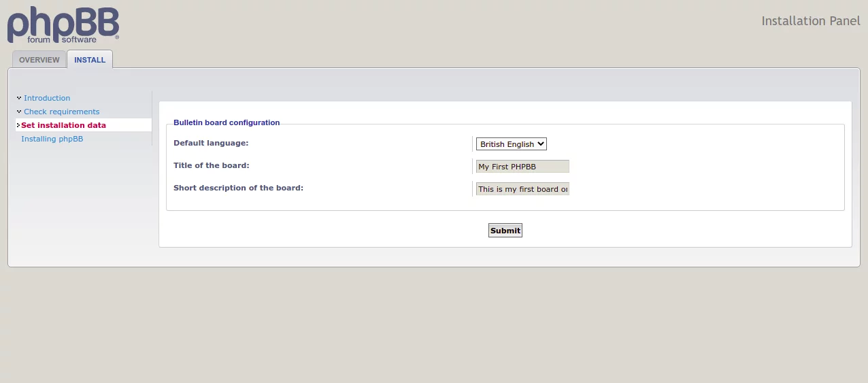Screen dimensions: 868x383
Task: Click the Installing phpBB step
Action: click(x=52, y=139)
